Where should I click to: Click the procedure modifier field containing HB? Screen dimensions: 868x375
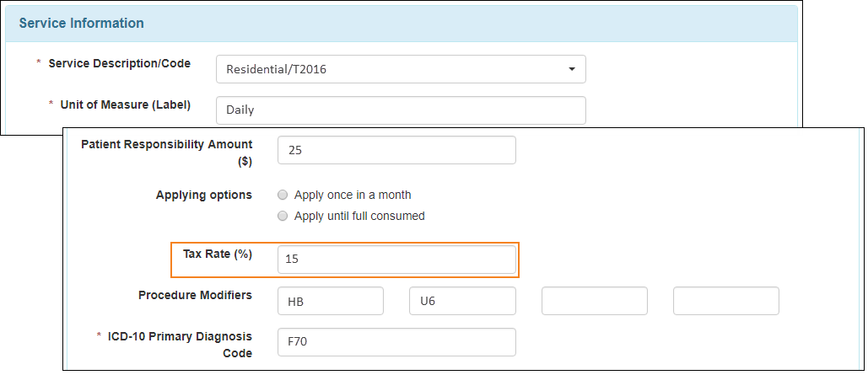pyautogui.click(x=331, y=301)
